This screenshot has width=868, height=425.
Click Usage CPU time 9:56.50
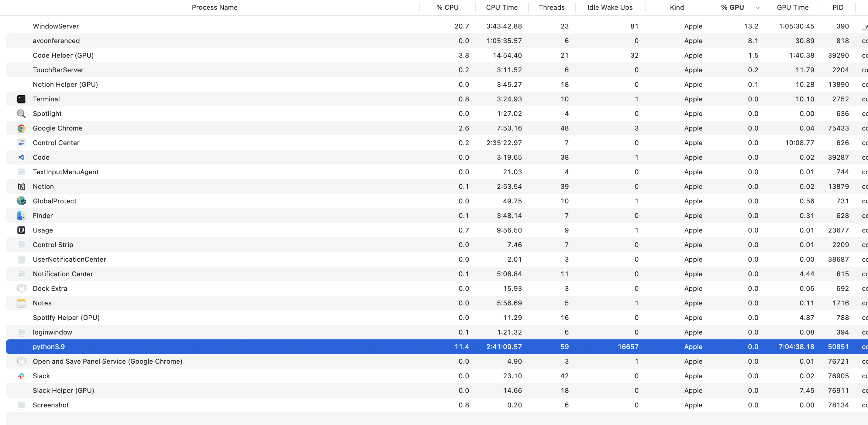509,230
